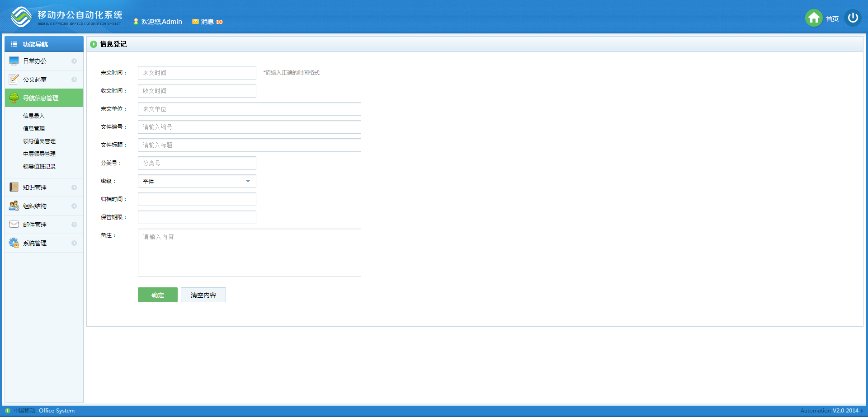Viewport: 868px width, 417px height.
Task: Click the 收文时间 input field
Action: pos(197,91)
